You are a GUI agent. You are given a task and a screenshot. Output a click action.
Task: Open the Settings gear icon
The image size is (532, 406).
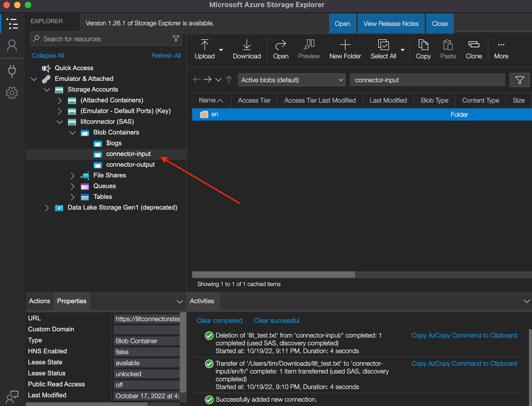click(x=12, y=93)
